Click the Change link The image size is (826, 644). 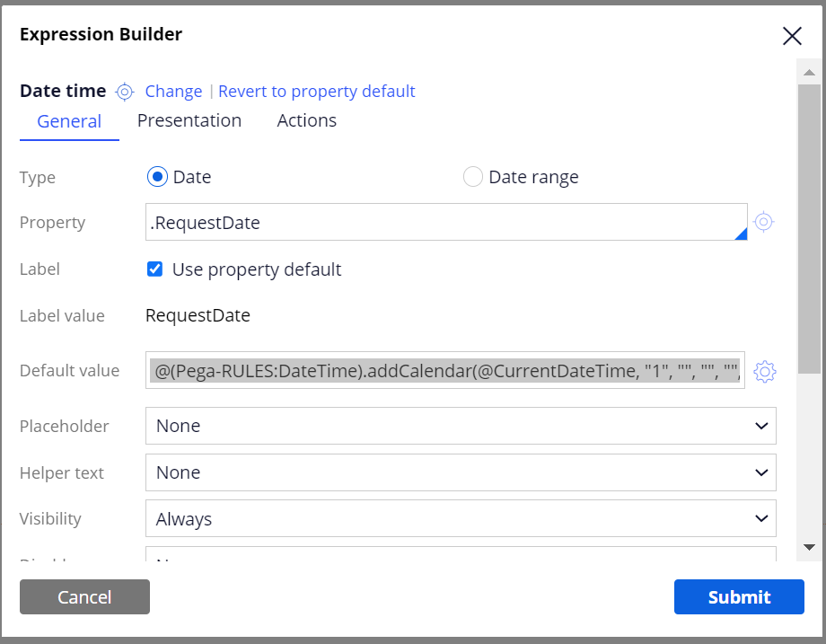(173, 91)
